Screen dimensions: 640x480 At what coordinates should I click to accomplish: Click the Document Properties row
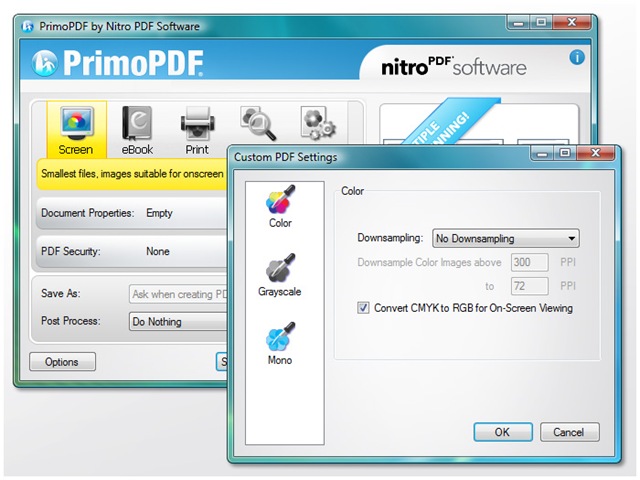133,213
